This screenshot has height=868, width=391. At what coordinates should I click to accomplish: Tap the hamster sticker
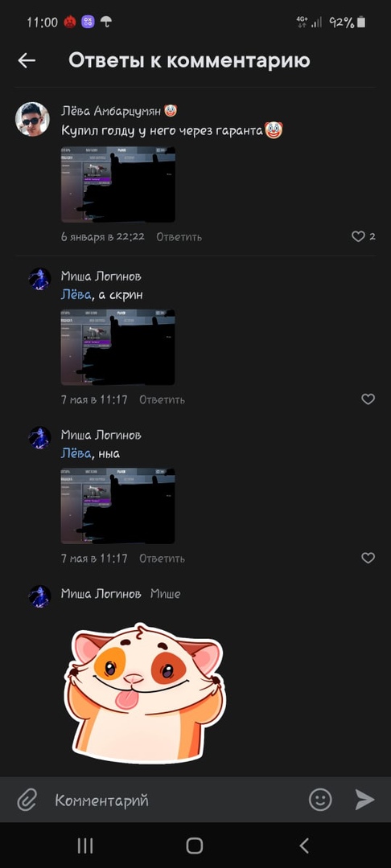(145, 694)
